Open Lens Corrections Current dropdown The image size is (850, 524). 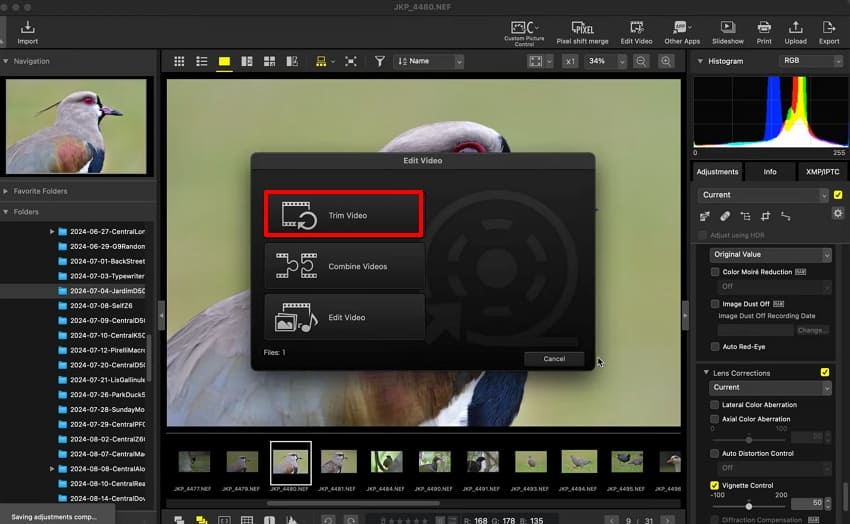(x=770, y=387)
